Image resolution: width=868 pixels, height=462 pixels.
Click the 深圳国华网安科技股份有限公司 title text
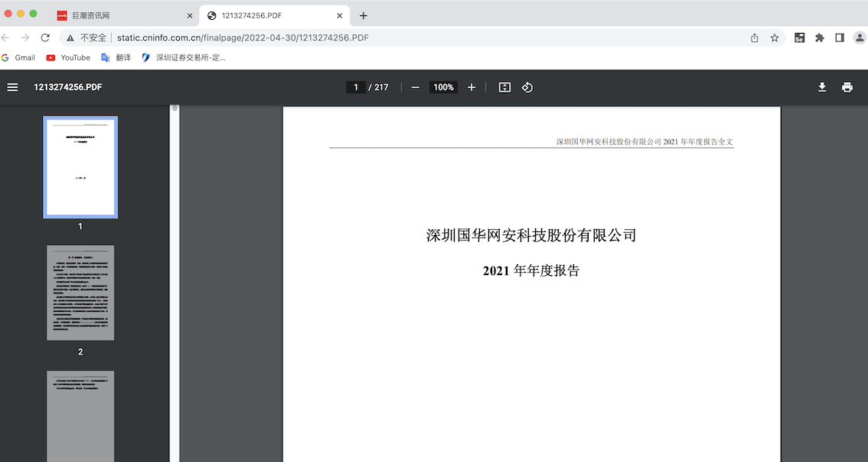coord(531,235)
